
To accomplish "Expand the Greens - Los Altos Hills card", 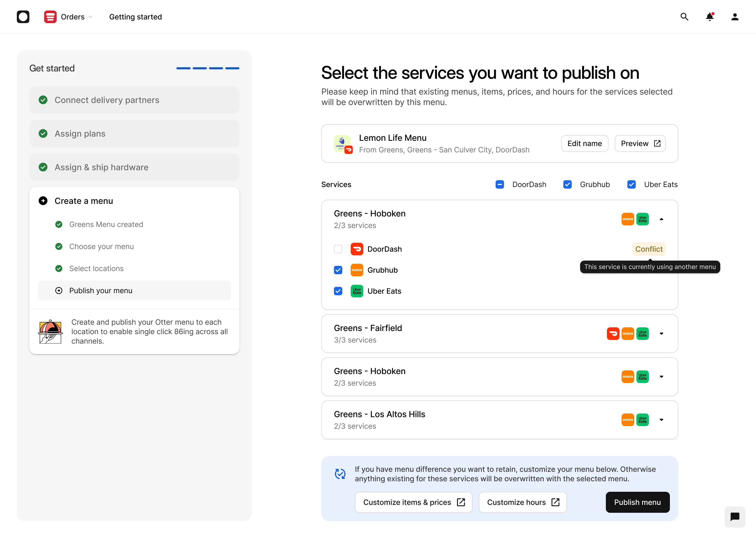I will click(x=661, y=420).
